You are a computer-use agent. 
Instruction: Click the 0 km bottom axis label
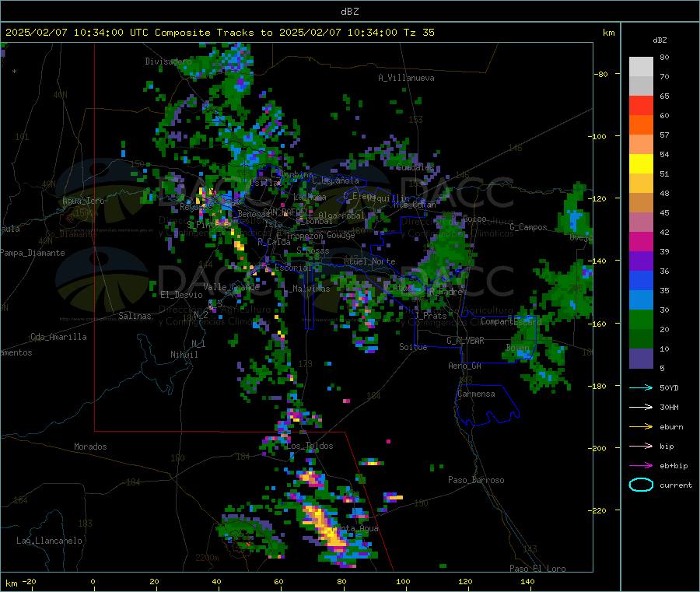[x=93, y=581]
